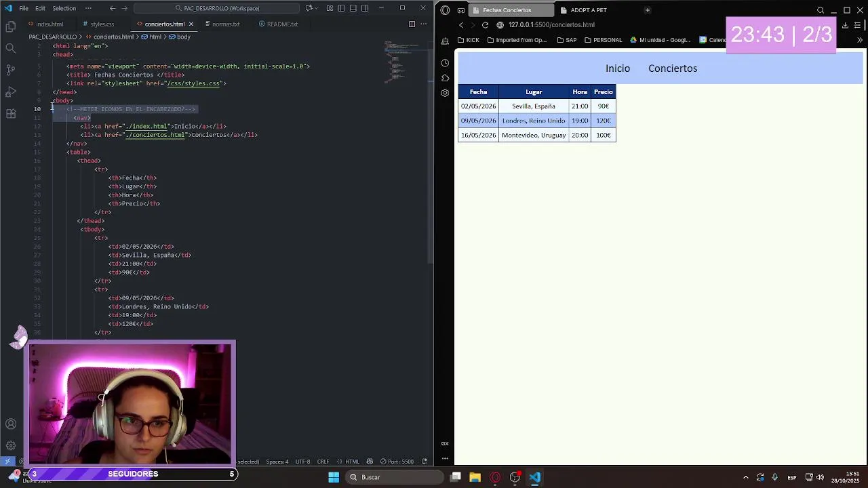This screenshot has width=868, height=488.
Task: Go back in VS Code navigation history
Action: coord(113,8)
